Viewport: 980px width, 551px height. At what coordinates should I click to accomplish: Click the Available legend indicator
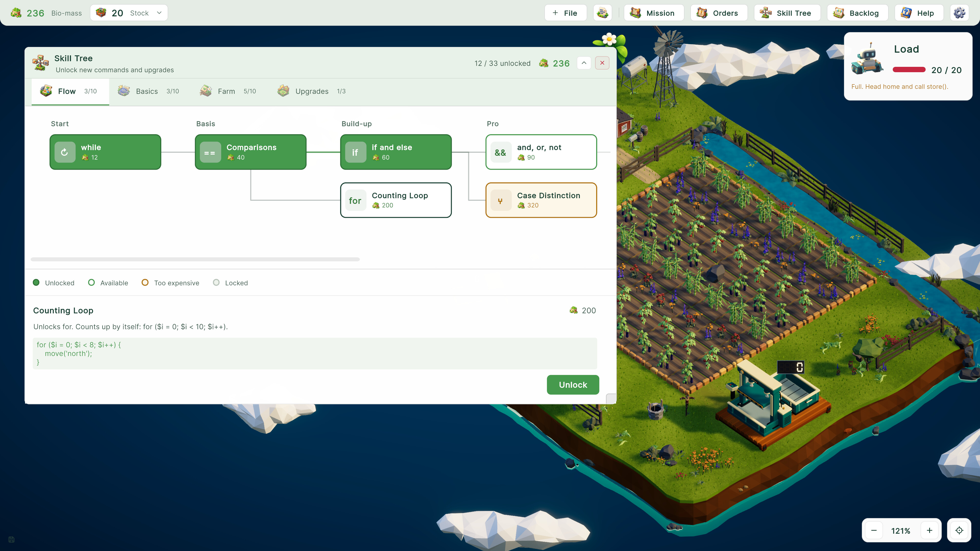pos(91,283)
